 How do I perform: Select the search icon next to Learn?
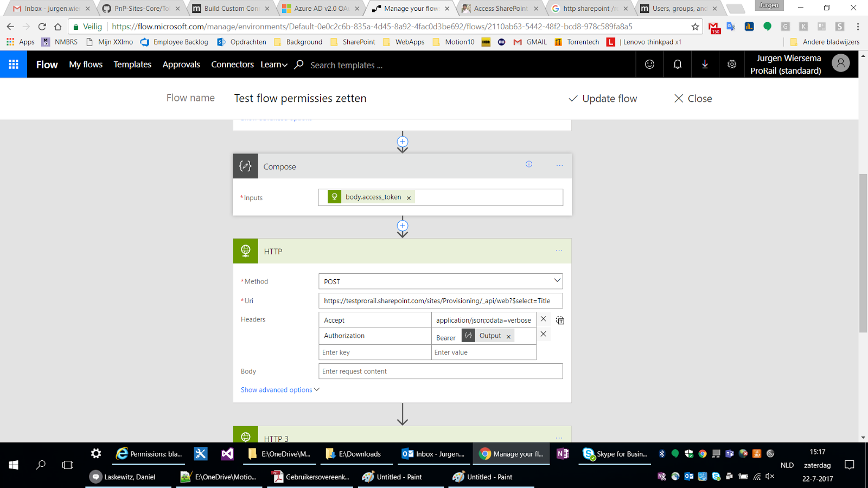click(x=298, y=64)
